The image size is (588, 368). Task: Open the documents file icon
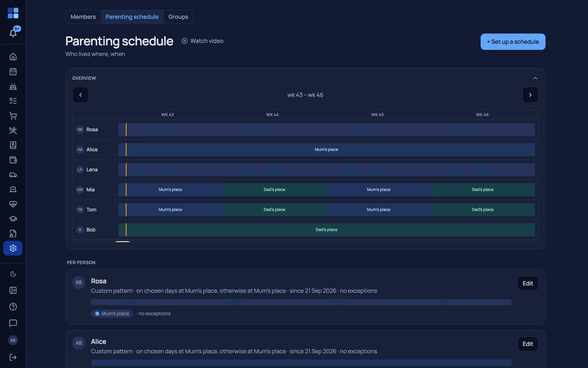click(13, 233)
